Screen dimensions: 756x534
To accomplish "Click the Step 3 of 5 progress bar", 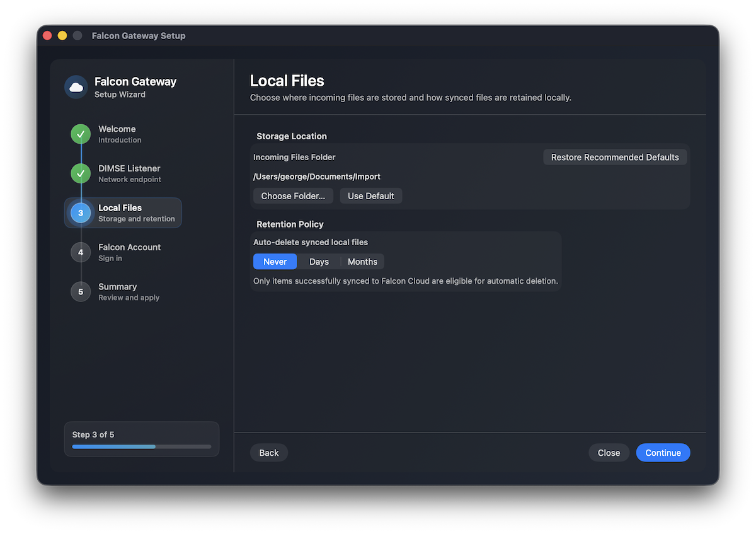I will point(141,446).
